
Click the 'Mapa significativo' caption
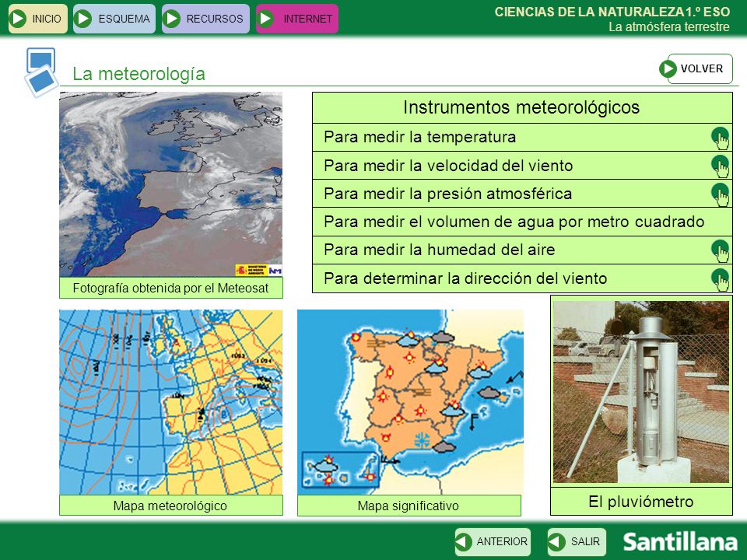coord(409,506)
